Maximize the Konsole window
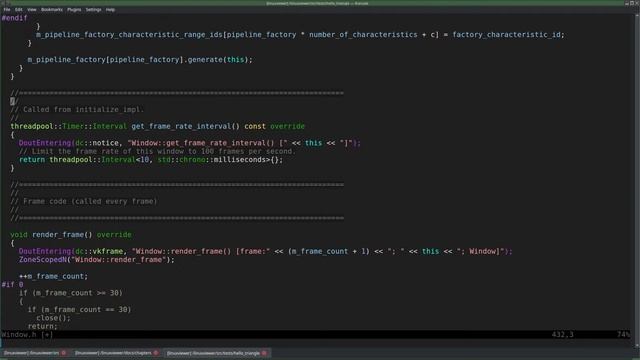The image size is (640, 360). [x=632, y=3]
